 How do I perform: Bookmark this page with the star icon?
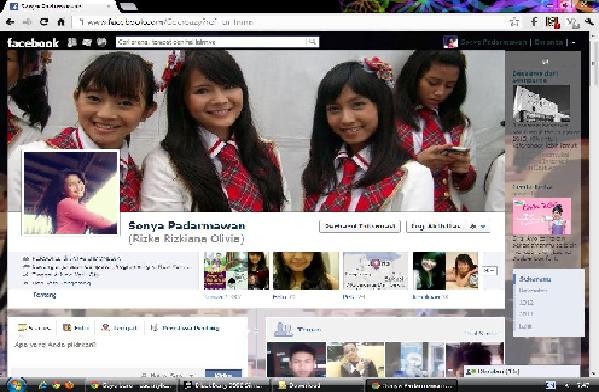[x=514, y=22]
